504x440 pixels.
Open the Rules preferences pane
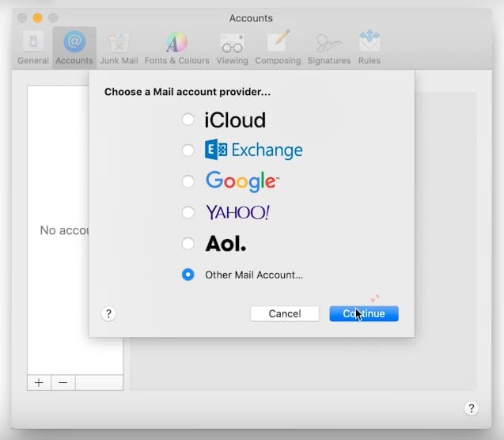click(x=369, y=47)
